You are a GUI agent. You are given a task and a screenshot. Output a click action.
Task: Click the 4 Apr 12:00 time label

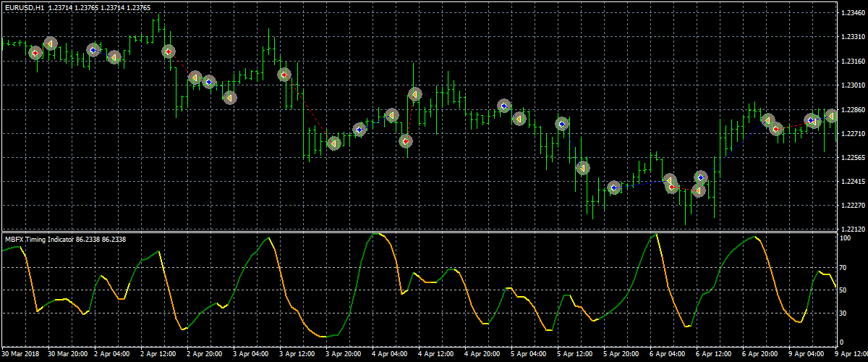(x=437, y=355)
